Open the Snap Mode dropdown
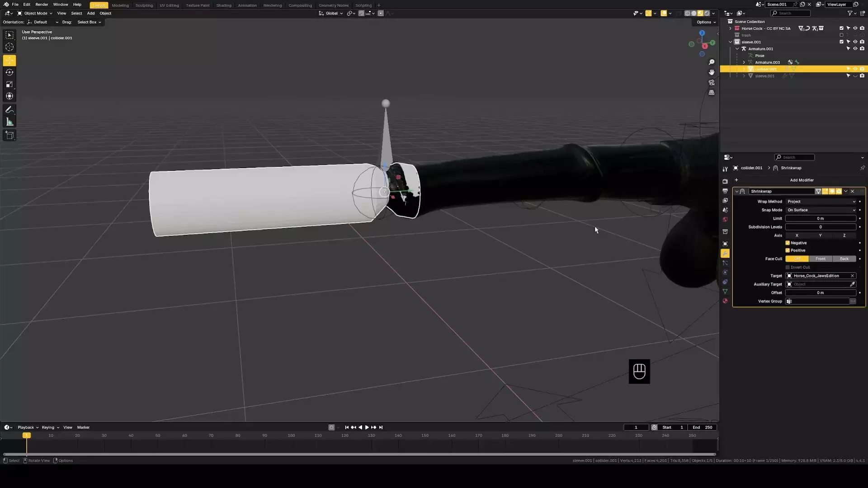Image resolution: width=868 pixels, height=488 pixels. coord(821,210)
